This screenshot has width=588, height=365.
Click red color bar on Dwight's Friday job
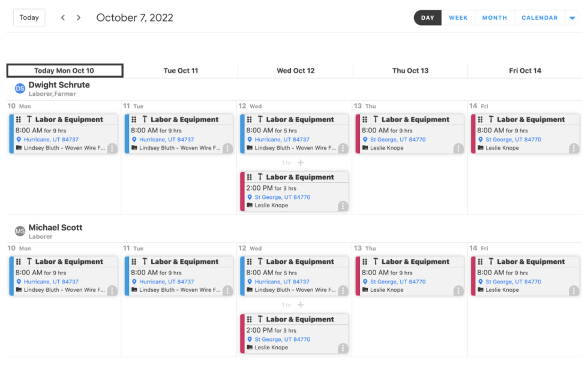473,134
